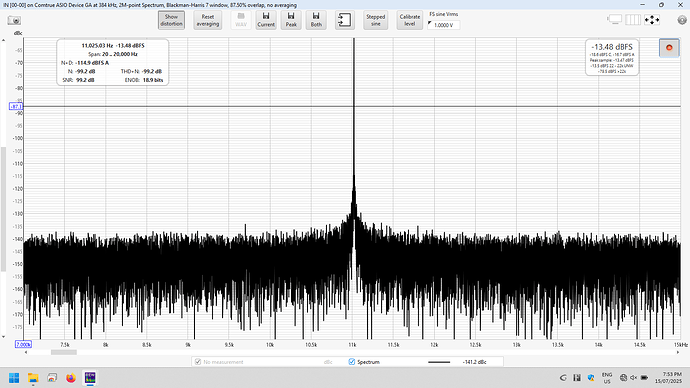690x388 pixels.
Task: Save Peak trace with disk icon
Action: click(x=291, y=20)
